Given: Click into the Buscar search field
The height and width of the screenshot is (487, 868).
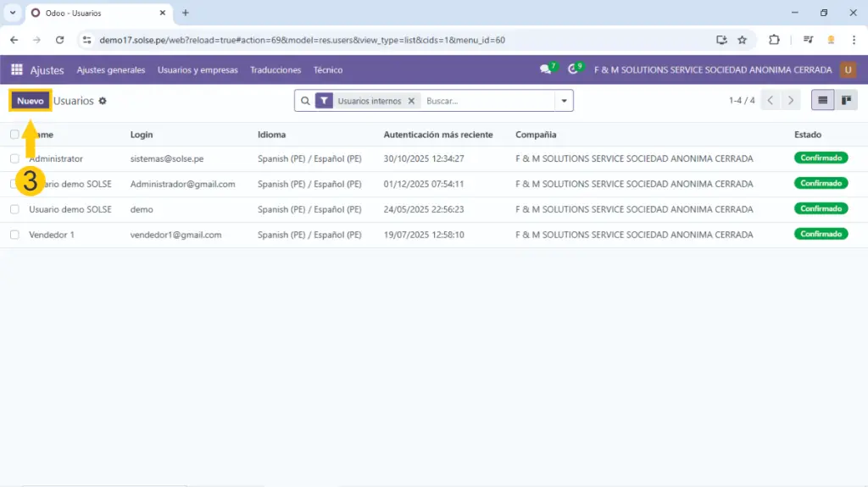Looking at the screenshot, I should coord(487,101).
